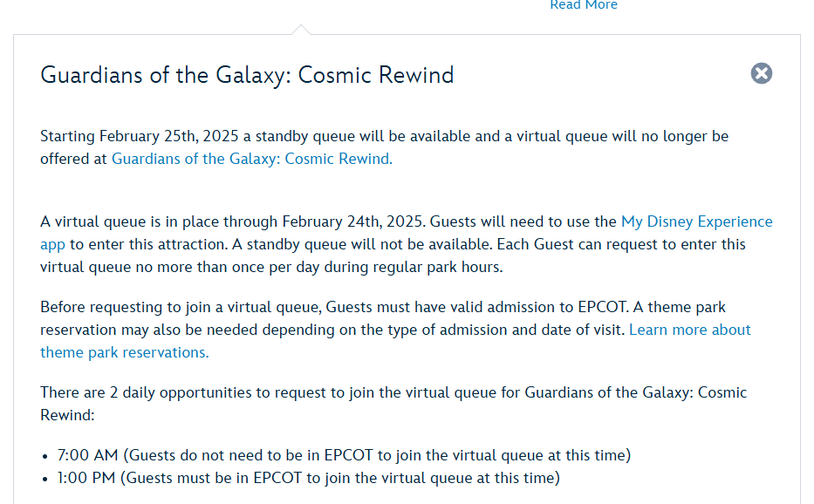Click 'once per day' sentence line
This screenshot has height=504, width=814.
coord(271,268)
